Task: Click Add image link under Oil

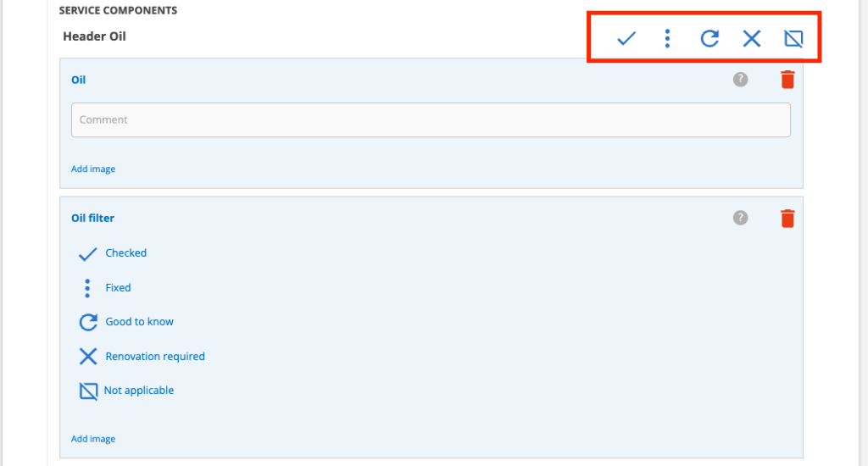Action: pyautogui.click(x=93, y=169)
